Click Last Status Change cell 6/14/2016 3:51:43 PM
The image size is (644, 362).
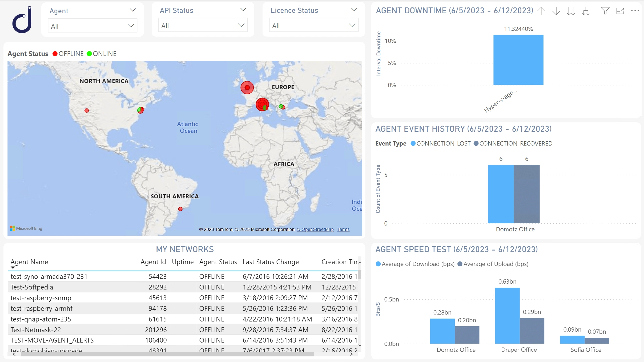275,340
